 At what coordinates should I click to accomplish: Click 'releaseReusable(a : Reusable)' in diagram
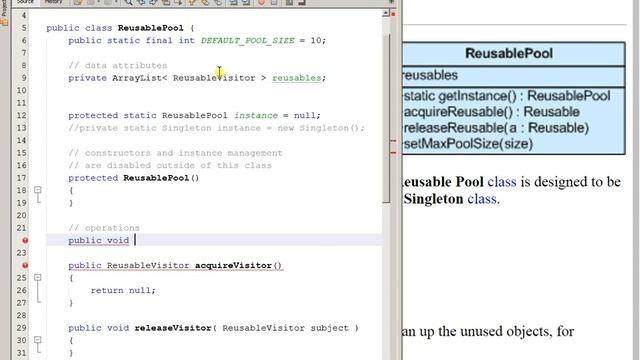(496, 128)
